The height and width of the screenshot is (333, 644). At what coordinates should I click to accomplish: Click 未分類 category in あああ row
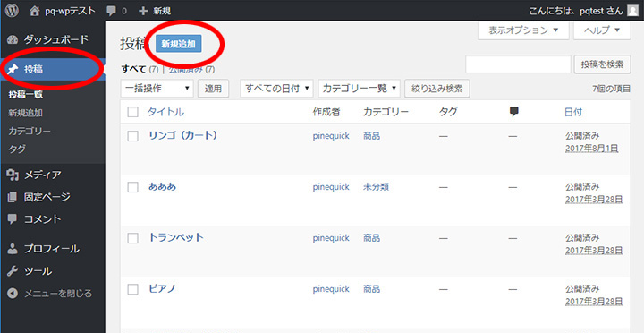376,187
